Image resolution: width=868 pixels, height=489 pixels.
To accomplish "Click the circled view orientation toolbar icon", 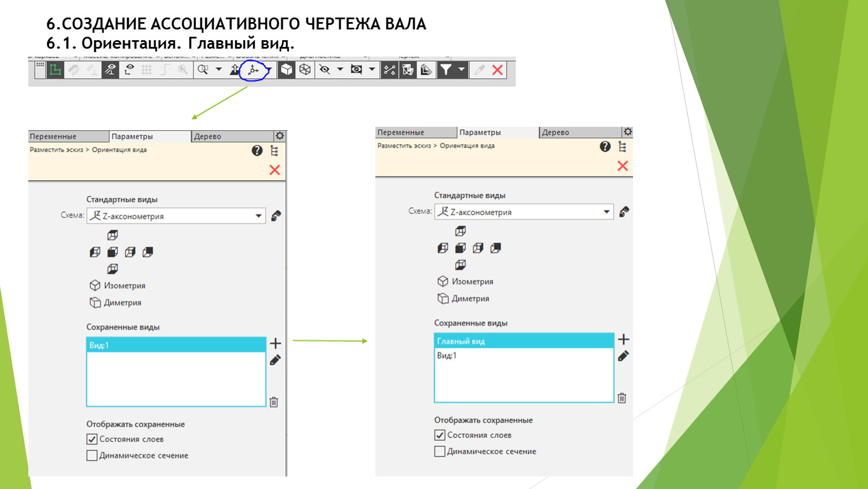I will 253,70.
